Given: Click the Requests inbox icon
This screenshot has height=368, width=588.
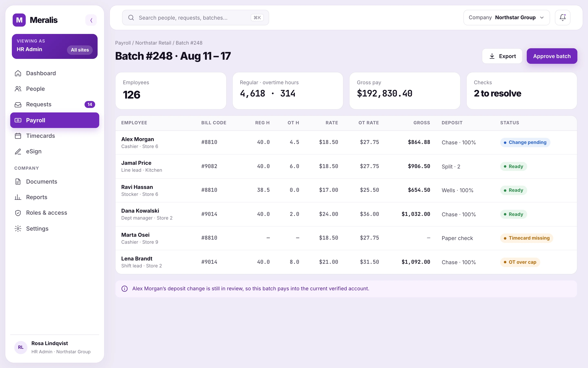Looking at the screenshot, I should [x=18, y=104].
